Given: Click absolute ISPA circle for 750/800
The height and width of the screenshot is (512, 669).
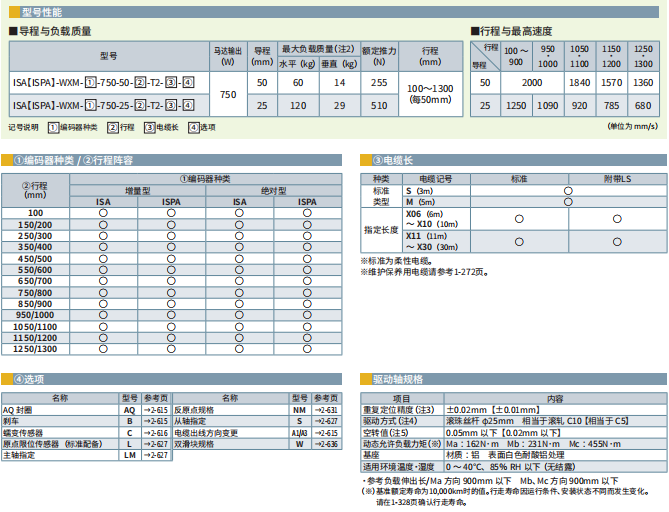Looking at the screenshot, I should pos(307,293).
